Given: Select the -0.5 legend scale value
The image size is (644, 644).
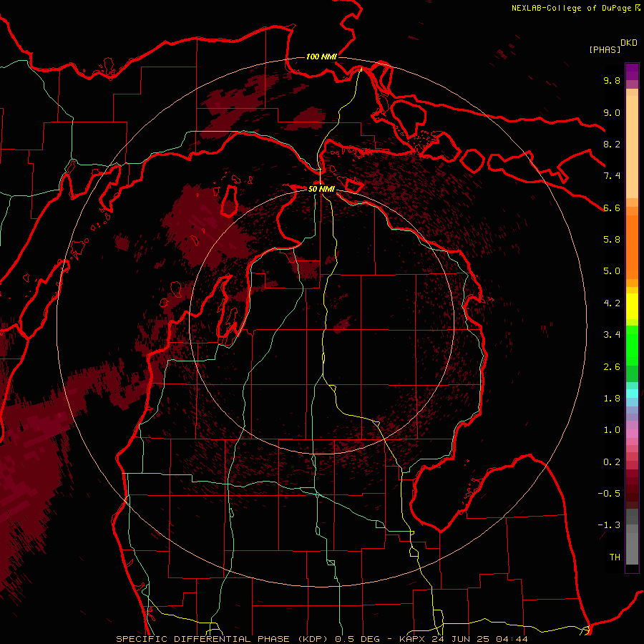Looking at the screenshot, I should (x=609, y=493).
